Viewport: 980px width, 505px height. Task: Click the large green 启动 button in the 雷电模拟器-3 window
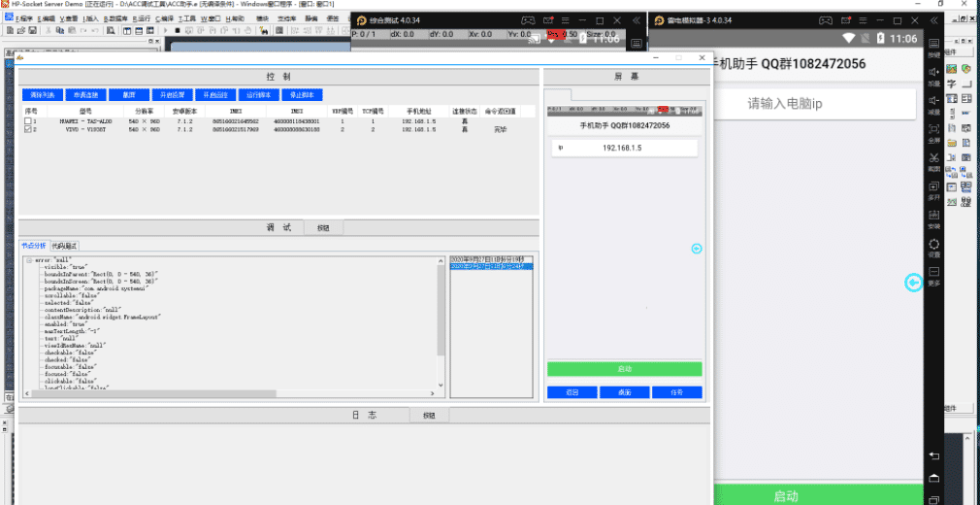click(818, 495)
